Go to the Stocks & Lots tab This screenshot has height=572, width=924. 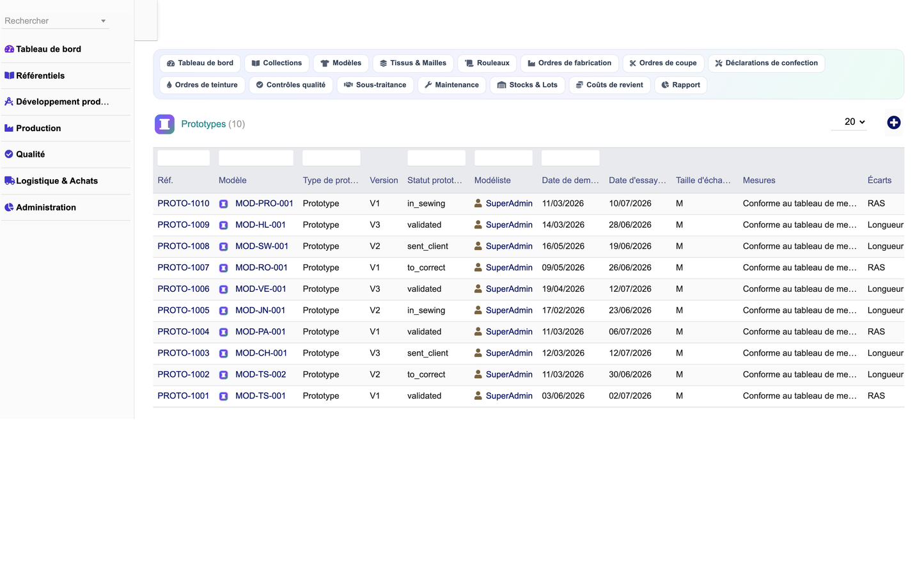click(x=528, y=85)
